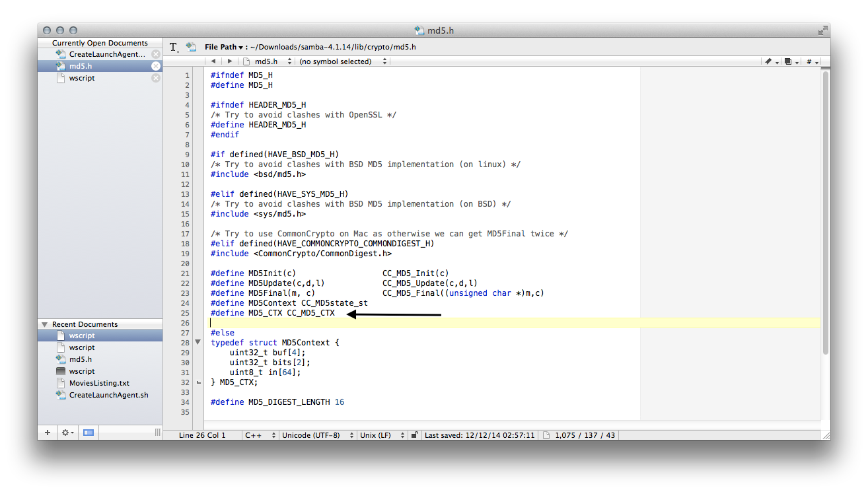Place cursor on empty line 26
868x492 pixels.
coord(512,323)
